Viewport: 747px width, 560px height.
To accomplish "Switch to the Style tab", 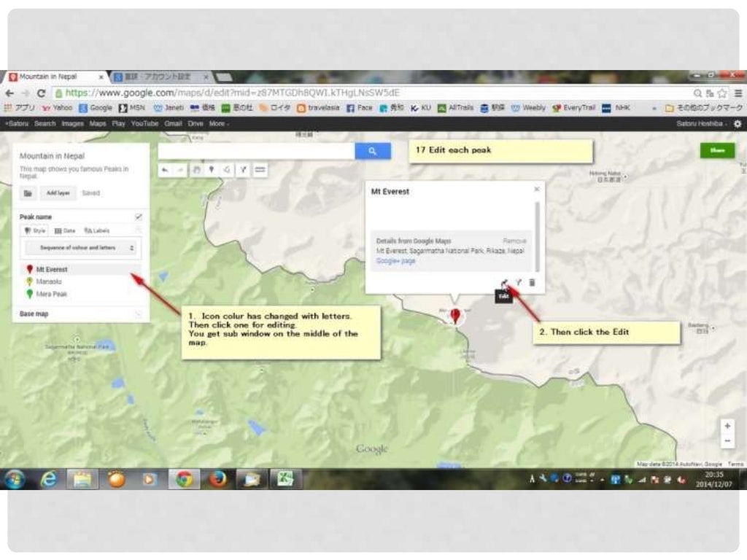I will pos(35,230).
